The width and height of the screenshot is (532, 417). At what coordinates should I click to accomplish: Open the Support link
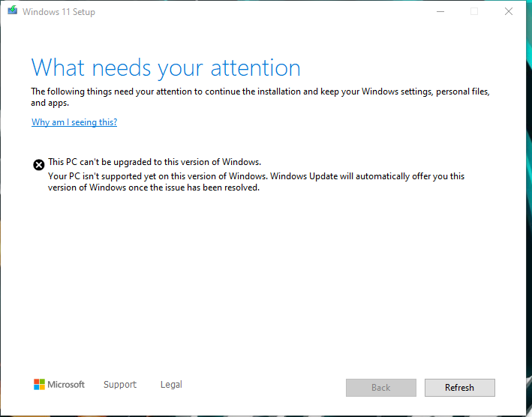(x=120, y=385)
